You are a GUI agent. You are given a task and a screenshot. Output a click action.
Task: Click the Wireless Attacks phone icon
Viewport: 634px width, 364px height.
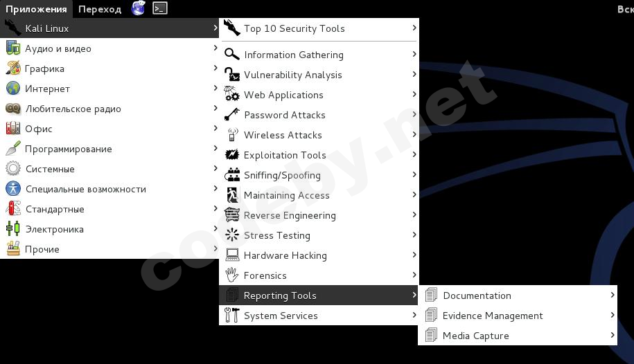(x=232, y=135)
